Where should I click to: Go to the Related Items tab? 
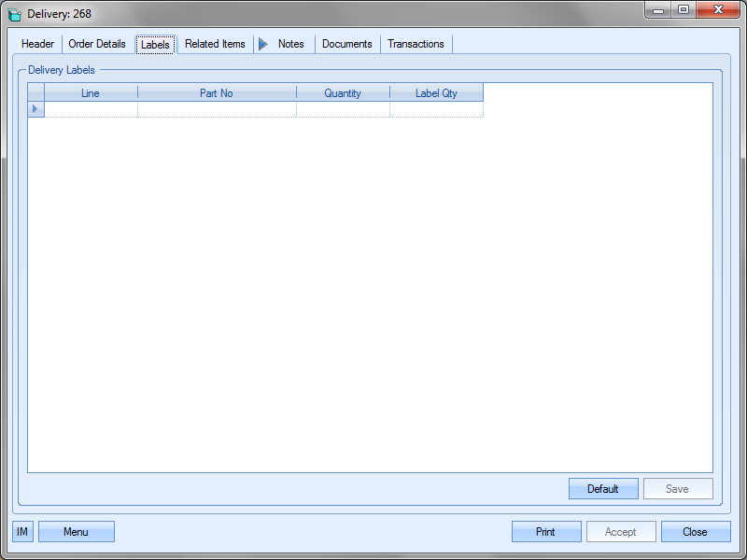tap(215, 44)
